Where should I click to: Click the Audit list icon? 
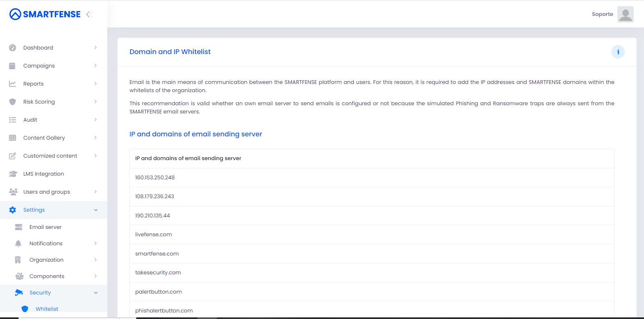click(x=13, y=120)
